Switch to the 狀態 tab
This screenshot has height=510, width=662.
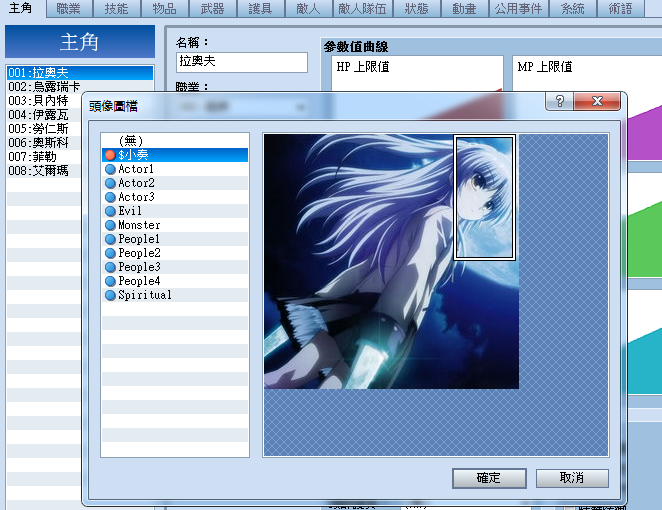pyautogui.click(x=416, y=8)
